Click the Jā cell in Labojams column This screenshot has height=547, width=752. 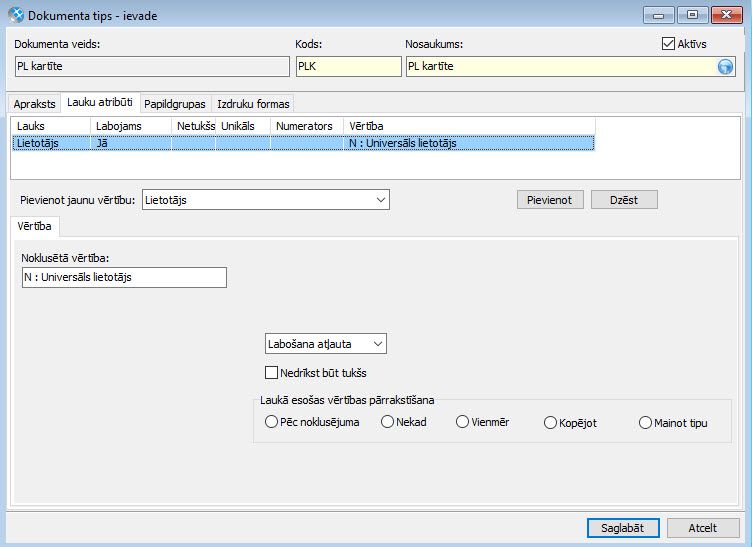coord(131,143)
